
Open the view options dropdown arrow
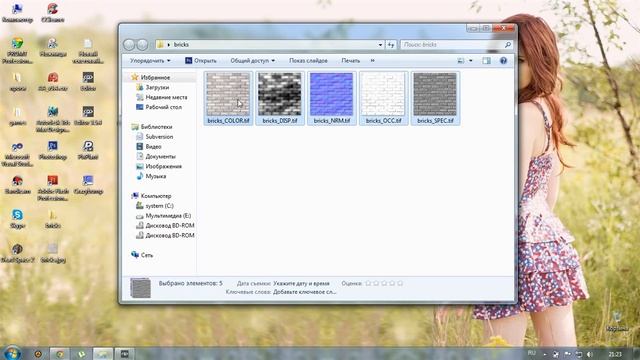tap(471, 60)
